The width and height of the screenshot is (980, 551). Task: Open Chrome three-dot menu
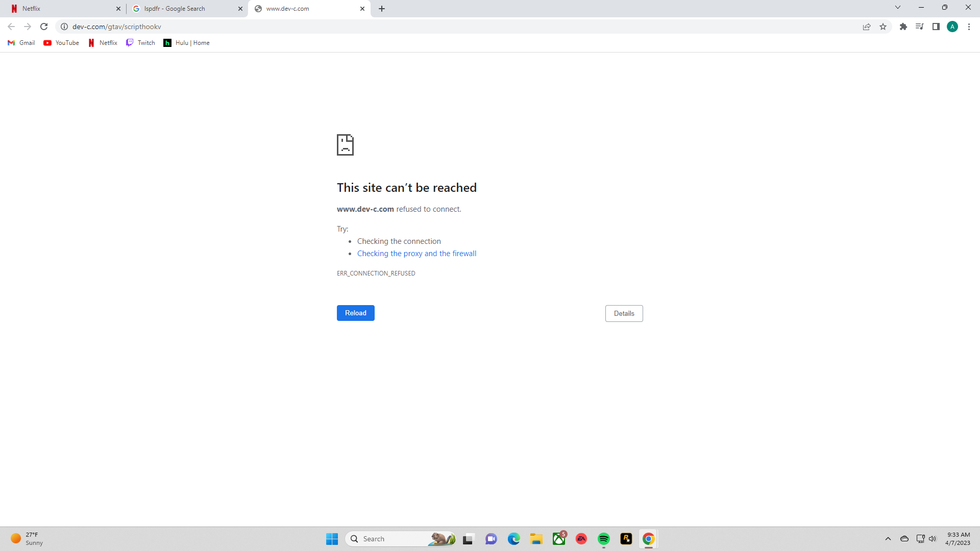(x=969, y=27)
